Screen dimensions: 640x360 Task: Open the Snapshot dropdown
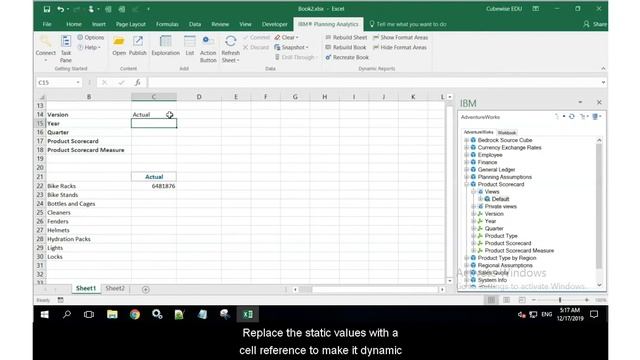tap(291, 47)
